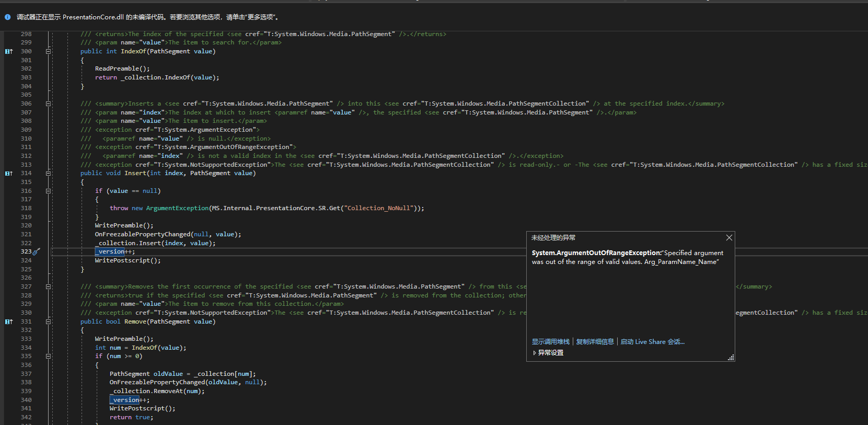This screenshot has height=425, width=868.
Task: Click the 更多选项 text in the info bar
Action: coord(261,17)
